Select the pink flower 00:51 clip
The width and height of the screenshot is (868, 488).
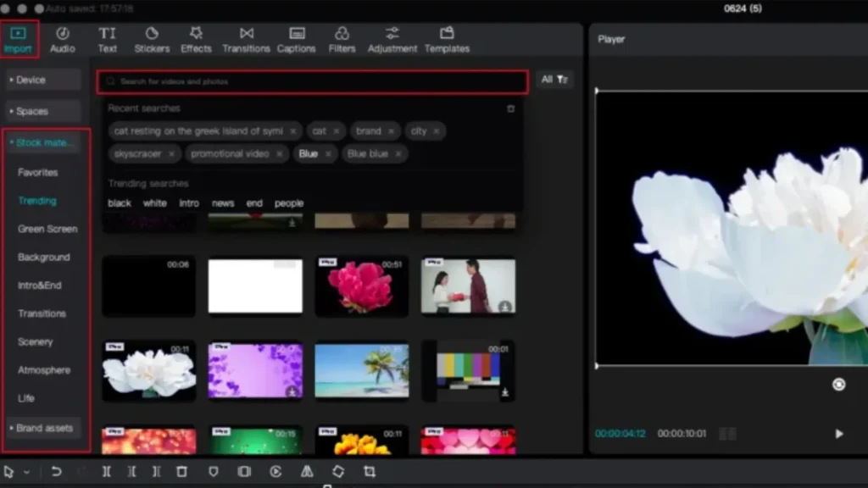[361, 286]
